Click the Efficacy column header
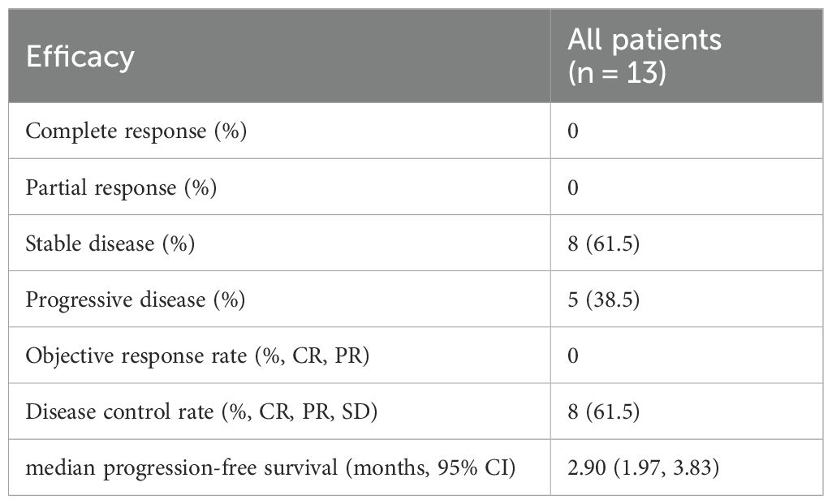Viewport: 832px width, 504px height. pos(80,57)
